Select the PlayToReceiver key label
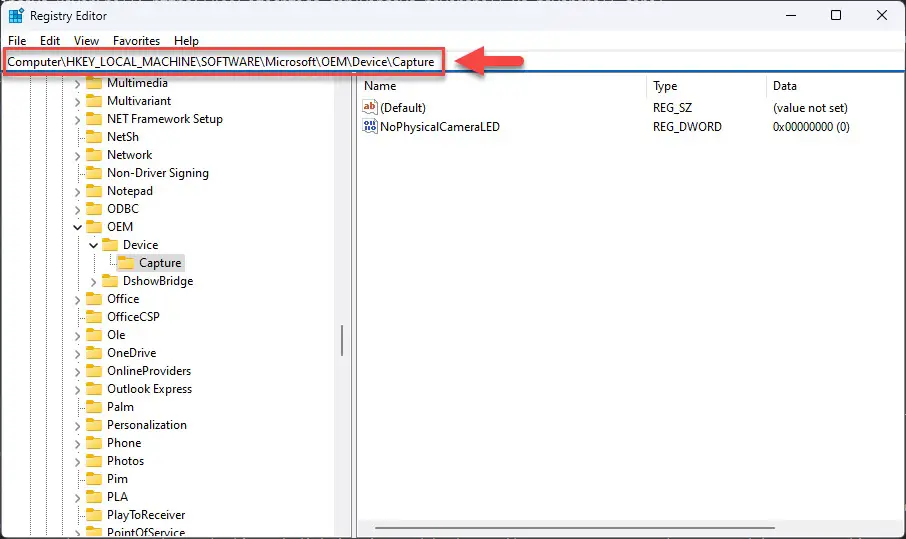The image size is (906, 539). click(x=146, y=515)
